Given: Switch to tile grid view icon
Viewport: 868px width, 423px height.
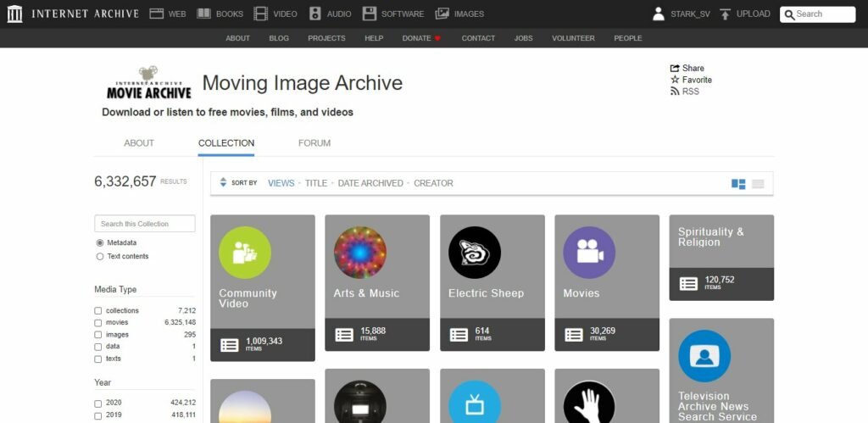Looking at the screenshot, I should (738, 184).
